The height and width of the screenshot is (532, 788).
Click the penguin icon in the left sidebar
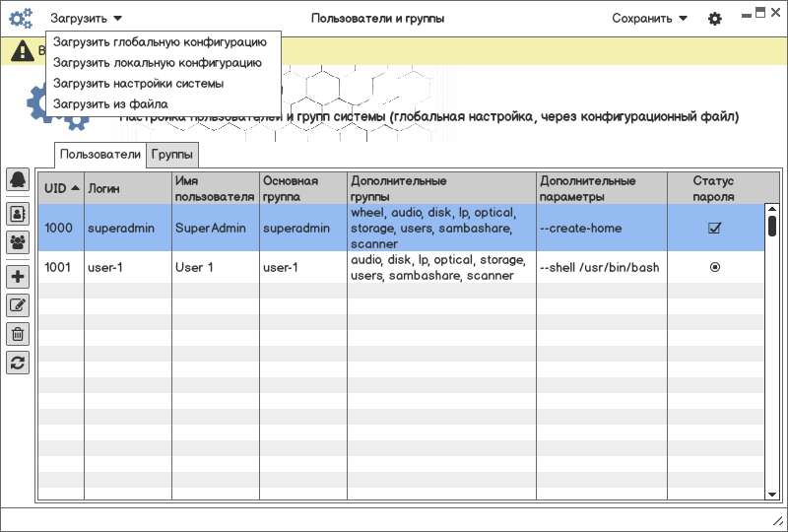[18, 179]
